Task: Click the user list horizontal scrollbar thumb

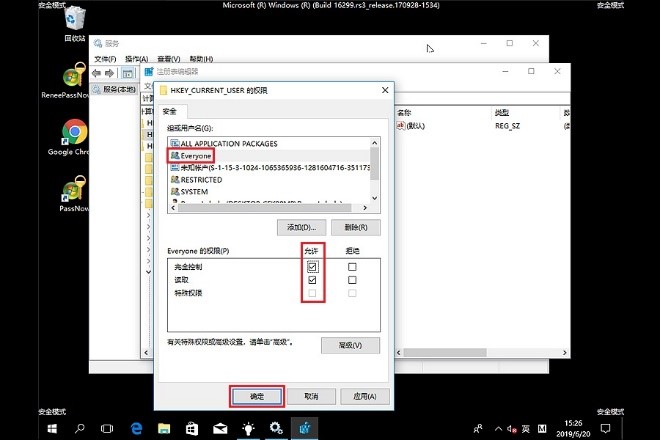Action: click(x=264, y=208)
